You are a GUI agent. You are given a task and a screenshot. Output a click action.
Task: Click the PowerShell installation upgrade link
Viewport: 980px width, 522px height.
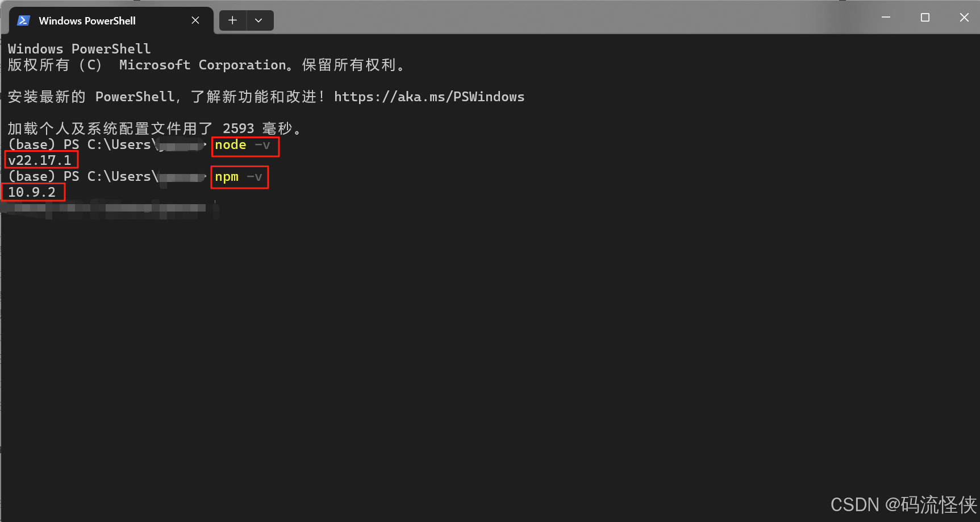[x=429, y=97]
